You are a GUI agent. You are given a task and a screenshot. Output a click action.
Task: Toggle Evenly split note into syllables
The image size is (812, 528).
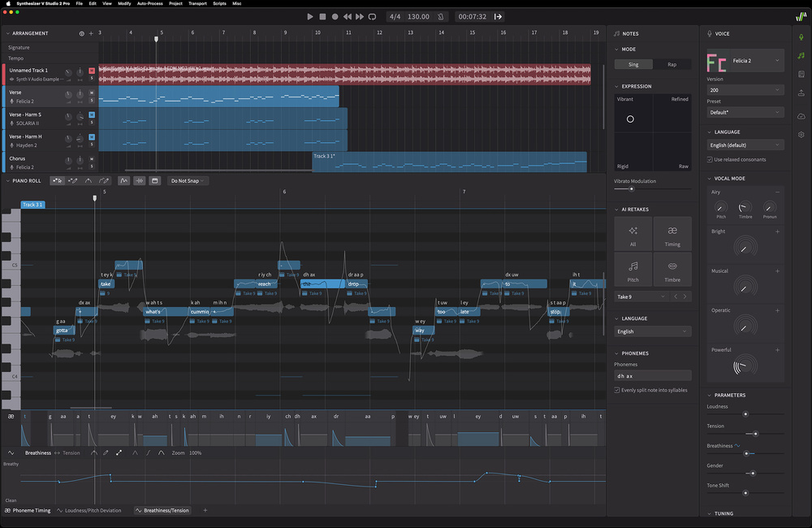point(617,390)
